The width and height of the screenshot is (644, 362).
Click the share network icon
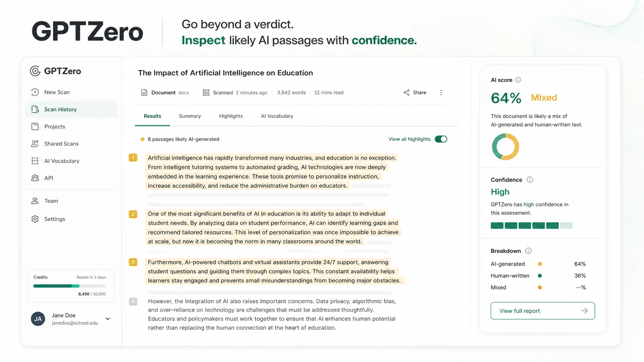pyautogui.click(x=406, y=92)
